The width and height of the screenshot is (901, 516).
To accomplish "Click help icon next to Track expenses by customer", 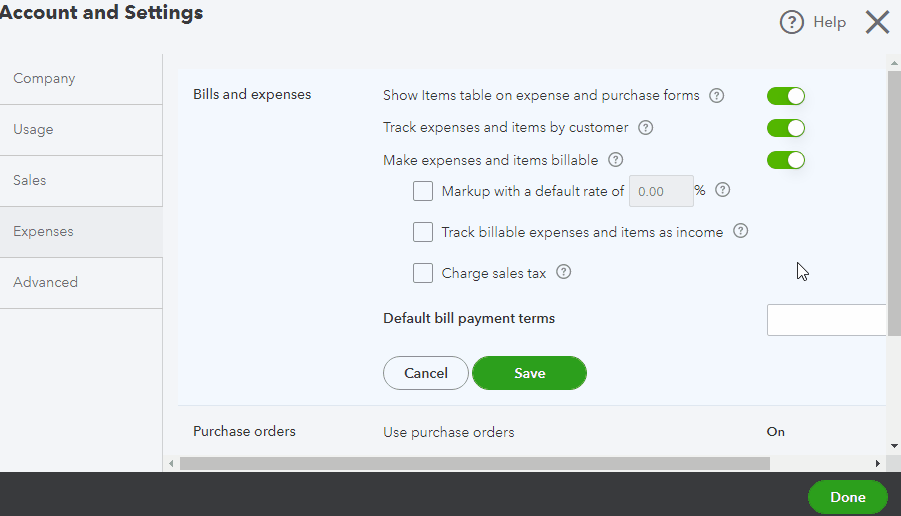I will (x=645, y=128).
